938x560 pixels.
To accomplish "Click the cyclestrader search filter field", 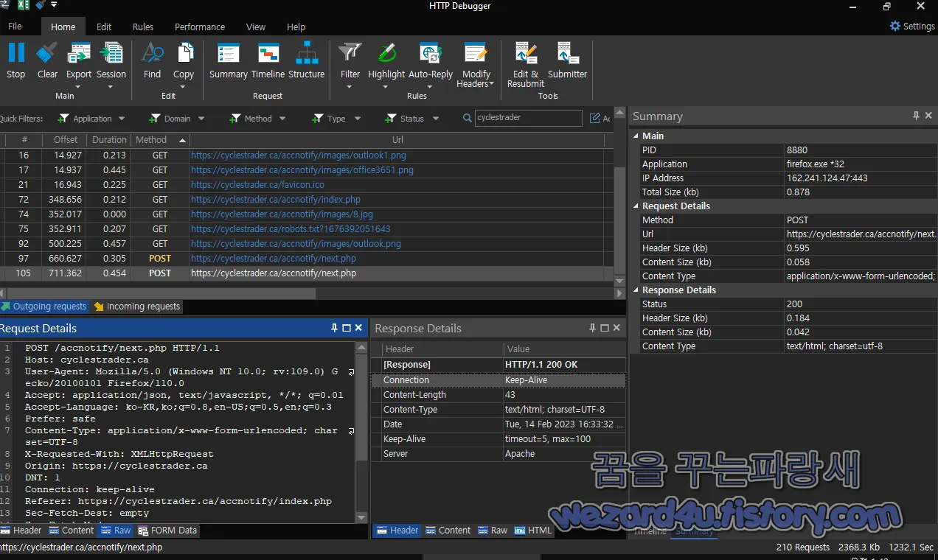I will point(529,118).
